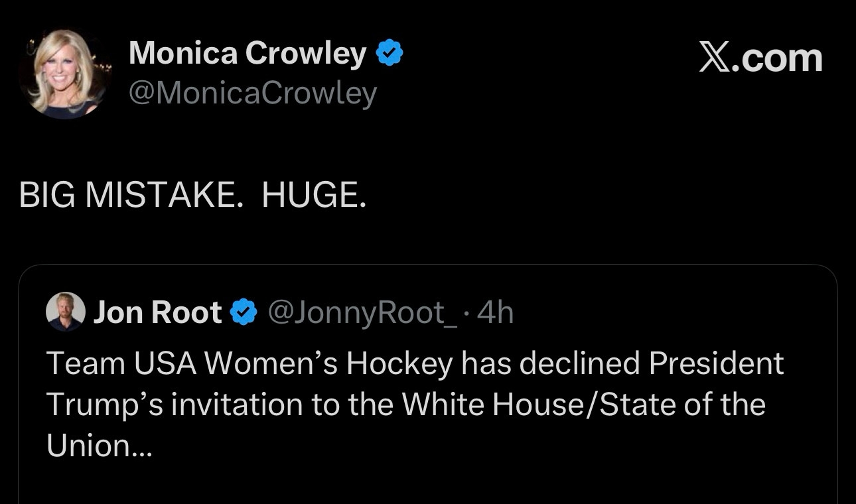Open the Monica Crowley display name
Screen dimensions: 856x504
247,54
